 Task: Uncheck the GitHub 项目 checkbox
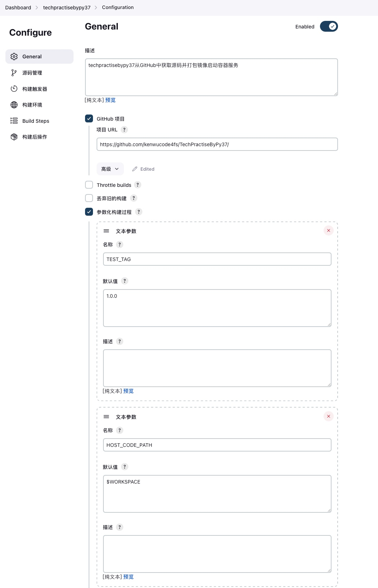click(89, 118)
